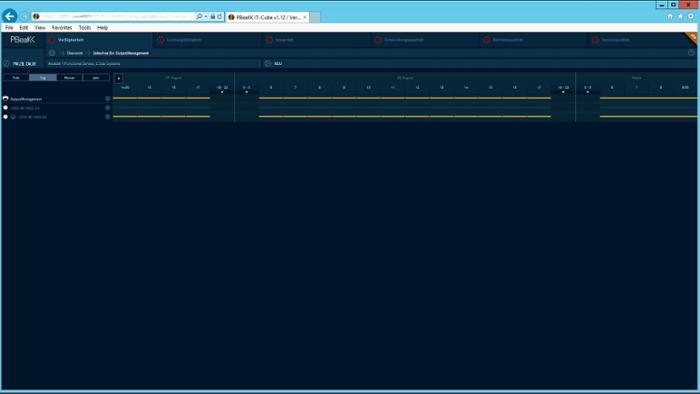Open the Favorites menu
This screenshot has width=700, height=394.
(x=62, y=28)
